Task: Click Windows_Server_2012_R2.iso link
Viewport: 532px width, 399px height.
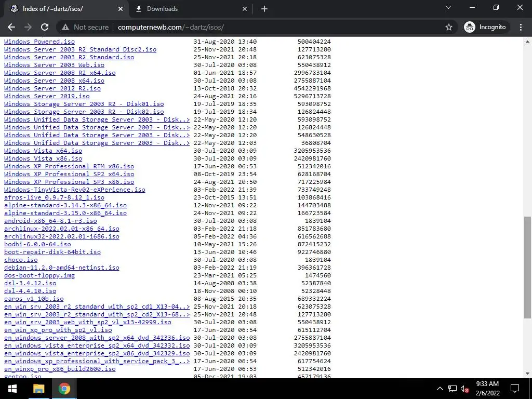Action: [x=52, y=88]
